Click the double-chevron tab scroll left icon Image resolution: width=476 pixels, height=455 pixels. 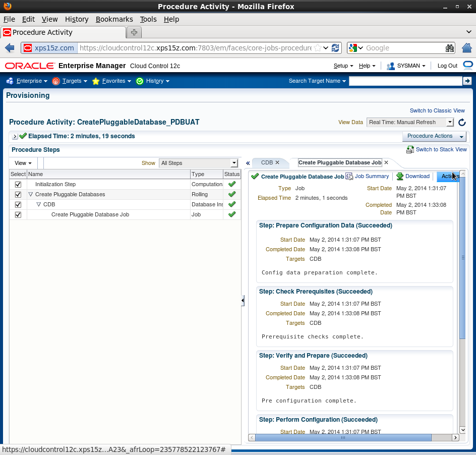point(248,163)
